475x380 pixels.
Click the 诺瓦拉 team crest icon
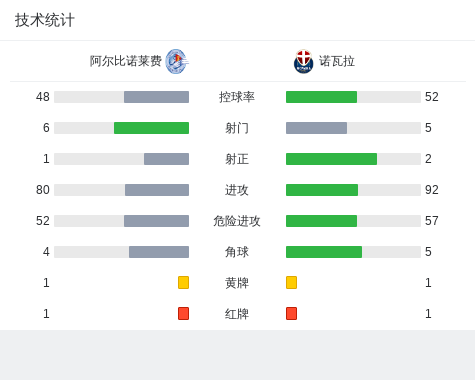click(303, 61)
